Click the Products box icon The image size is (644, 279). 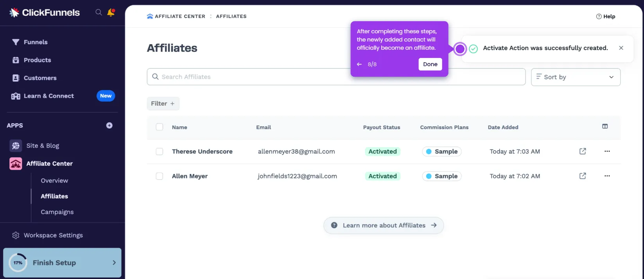tap(16, 60)
